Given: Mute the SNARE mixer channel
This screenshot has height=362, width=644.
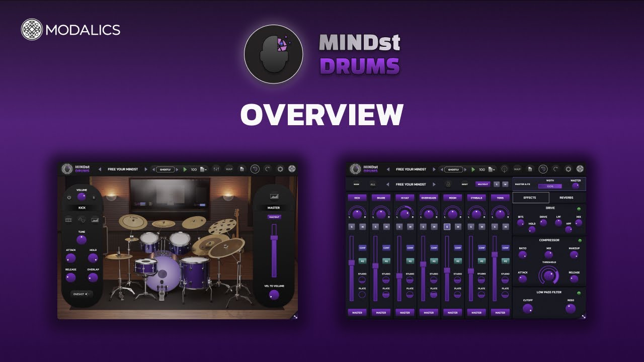Looking at the screenshot, I should [386, 227].
